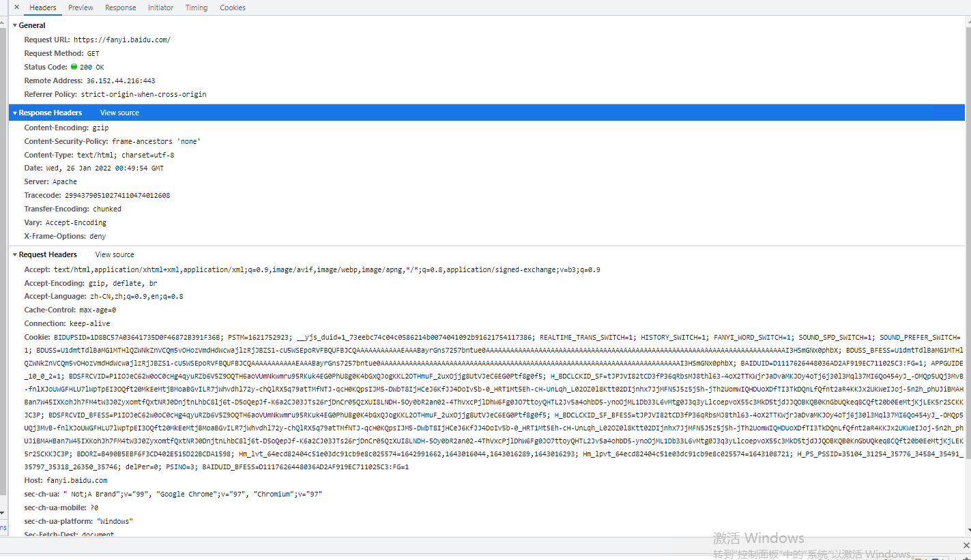This screenshot has height=560, width=971.
Task: Click the Cookie header name label
Action: pyautogui.click(x=38, y=337)
